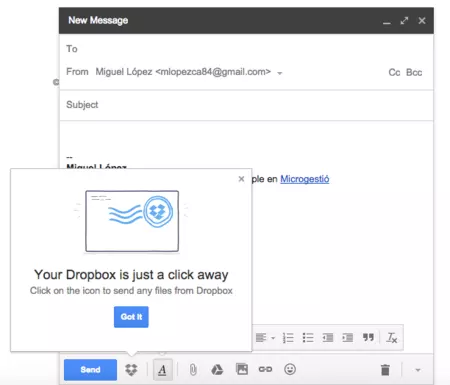Add Cc recipients
Image resolution: width=450 pixels, height=385 pixels.
[394, 72]
